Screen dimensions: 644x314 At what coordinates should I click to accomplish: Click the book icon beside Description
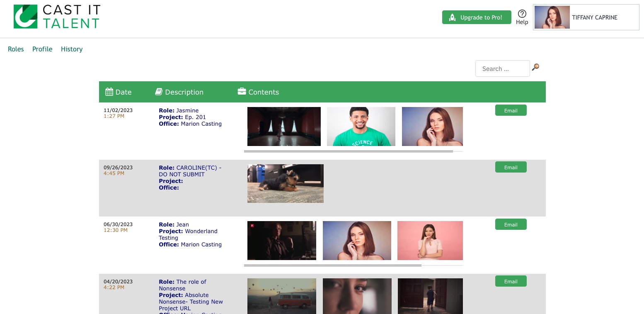pos(159,92)
